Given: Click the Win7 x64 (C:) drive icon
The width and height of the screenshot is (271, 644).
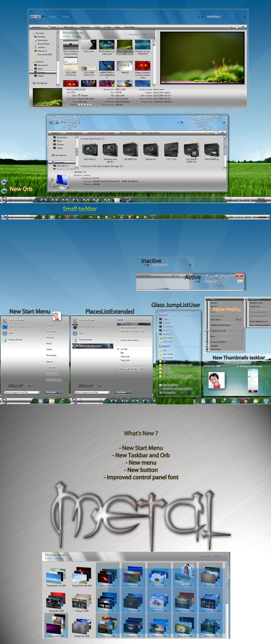Looking at the screenshot, I should click(90, 150).
